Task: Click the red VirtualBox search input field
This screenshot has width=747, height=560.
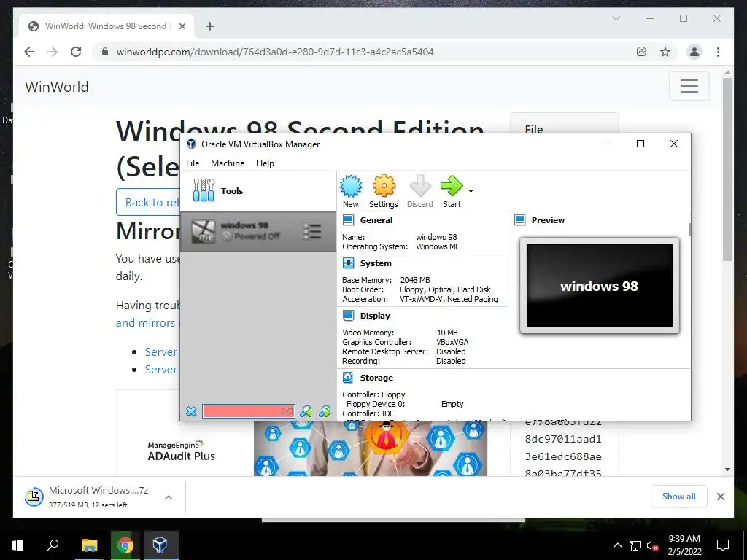Action: click(x=248, y=411)
